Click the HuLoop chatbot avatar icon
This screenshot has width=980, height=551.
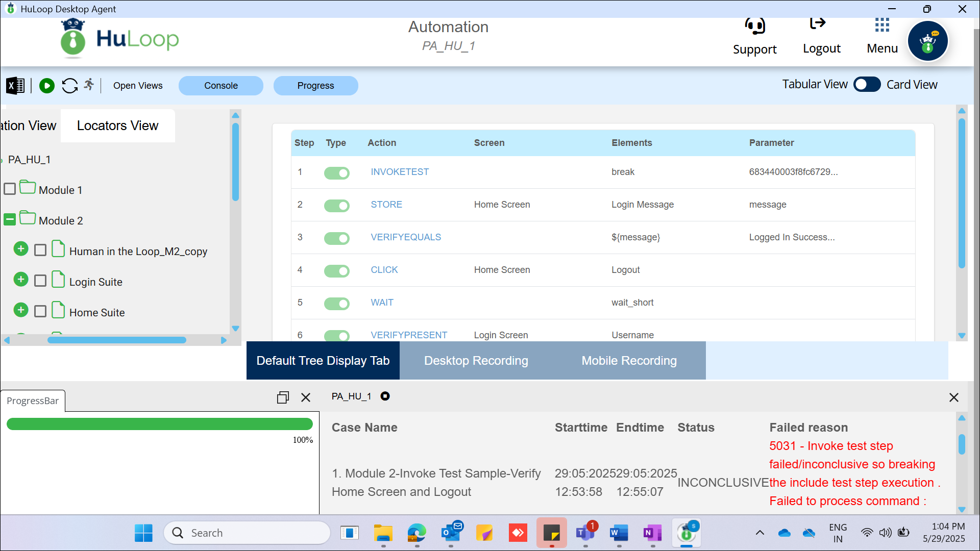pos(927,42)
